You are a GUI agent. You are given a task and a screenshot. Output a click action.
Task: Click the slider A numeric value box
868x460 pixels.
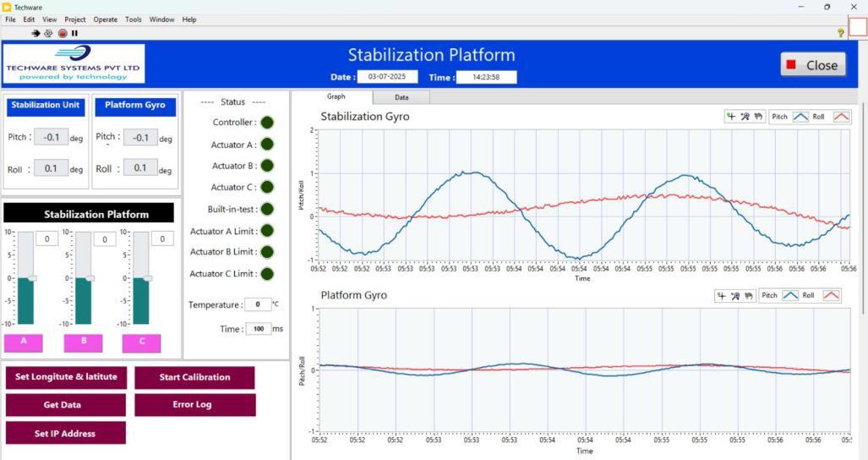(47, 239)
